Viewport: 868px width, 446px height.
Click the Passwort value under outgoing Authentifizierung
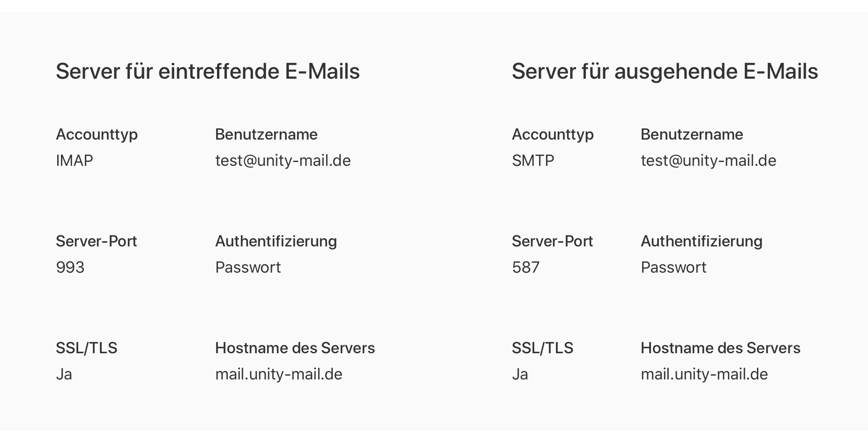click(x=673, y=268)
